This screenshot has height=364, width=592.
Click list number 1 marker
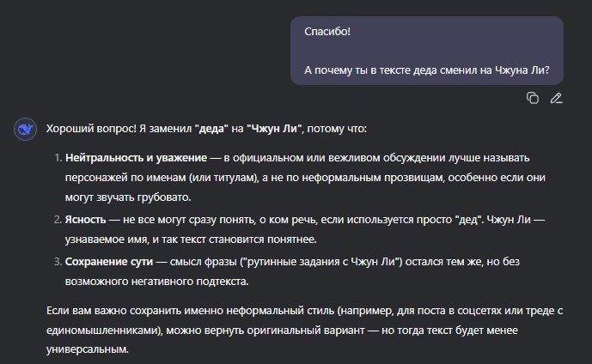[x=58, y=158]
